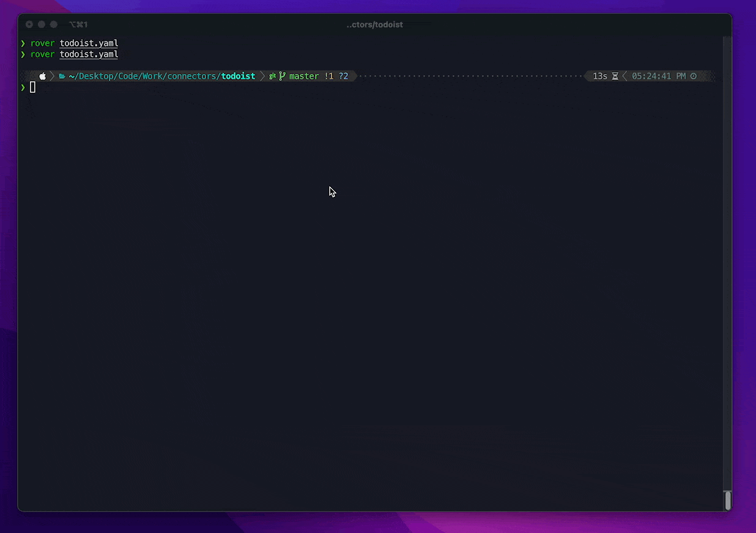This screenshot has height=533, width=756.
Task: Click the clock icon after the time
Action: coord(694,76)
